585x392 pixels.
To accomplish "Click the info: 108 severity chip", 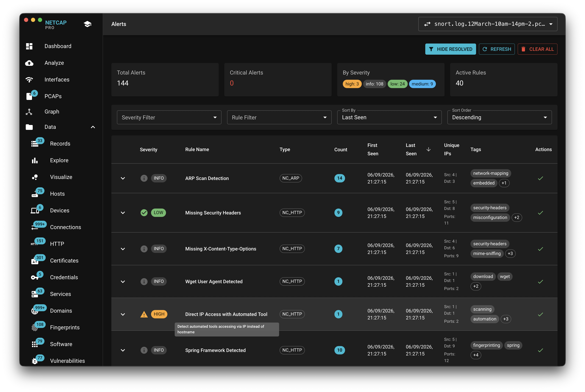I will (374, 84).
